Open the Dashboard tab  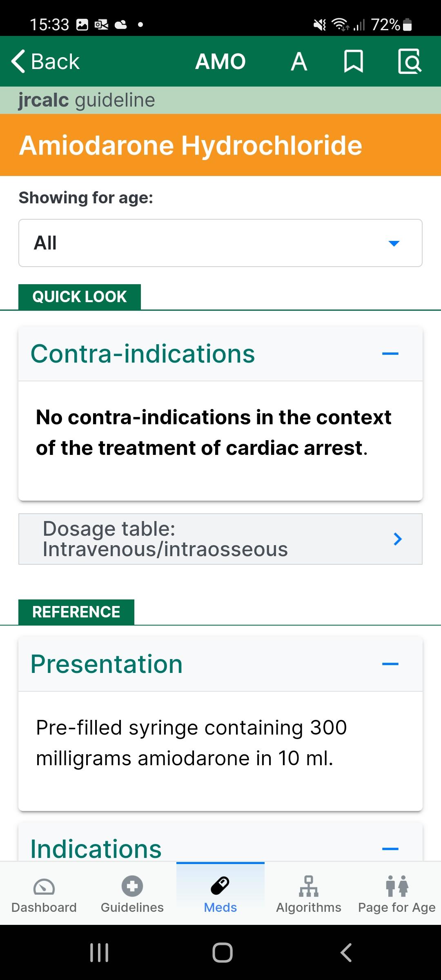tap(44, 893)
